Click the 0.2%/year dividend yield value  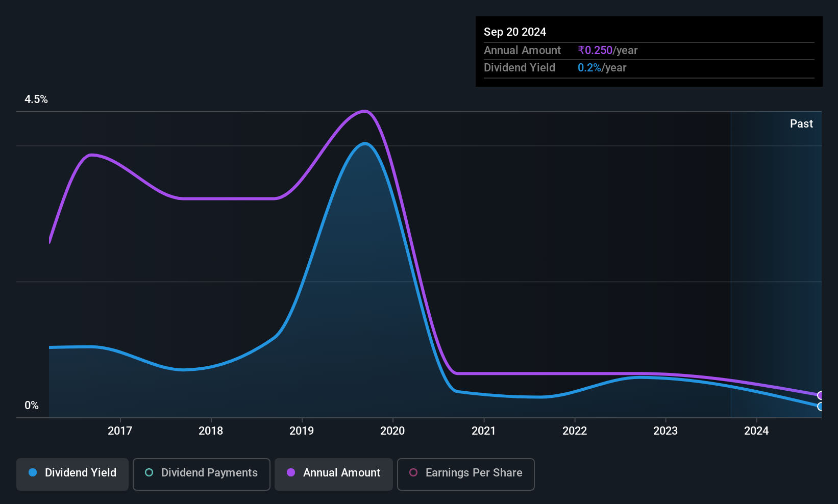(602, 67)
